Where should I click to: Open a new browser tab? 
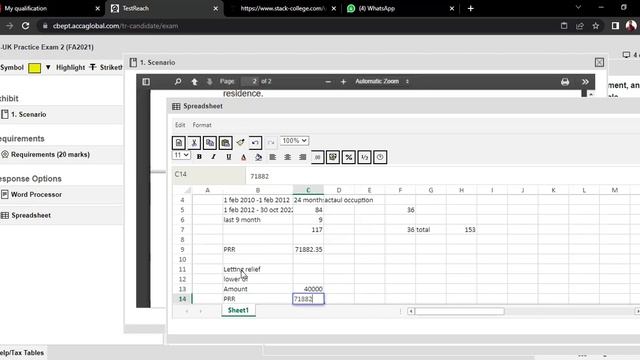[x=471, y=8]
